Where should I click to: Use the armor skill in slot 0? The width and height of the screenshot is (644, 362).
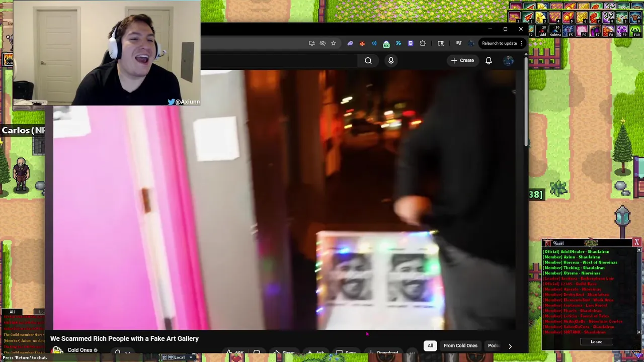coord(635,17)
